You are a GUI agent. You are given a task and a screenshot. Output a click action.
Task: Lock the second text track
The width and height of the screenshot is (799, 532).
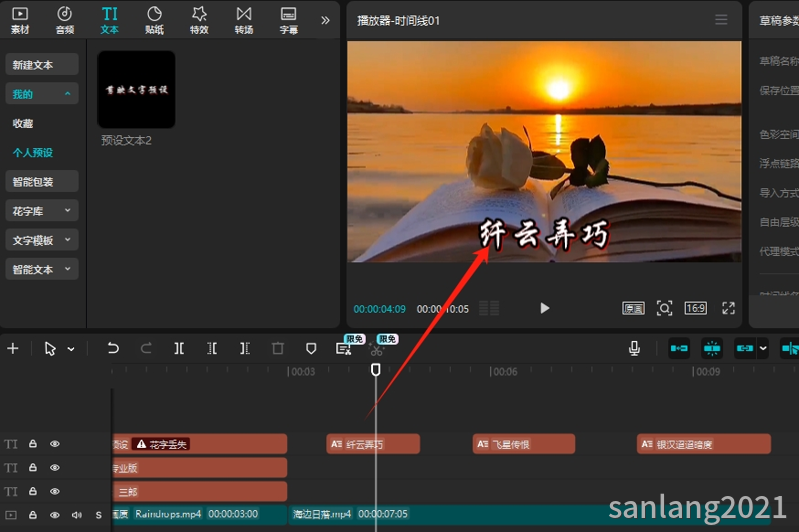pyautogui.click(x=33, y=467)
